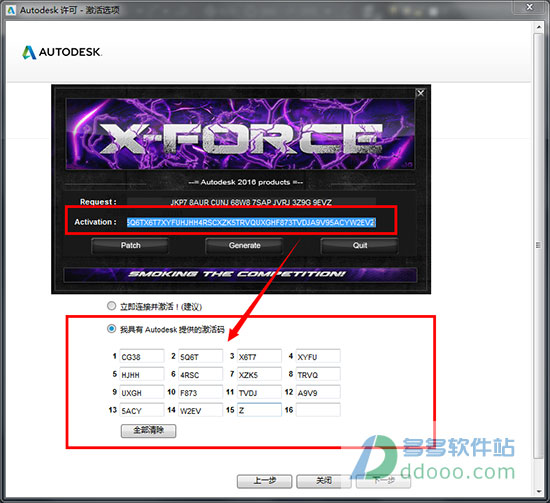Click the 'Autodesk 2016 products' text
This screenshot has width=550, height=503.
[245, 182]
